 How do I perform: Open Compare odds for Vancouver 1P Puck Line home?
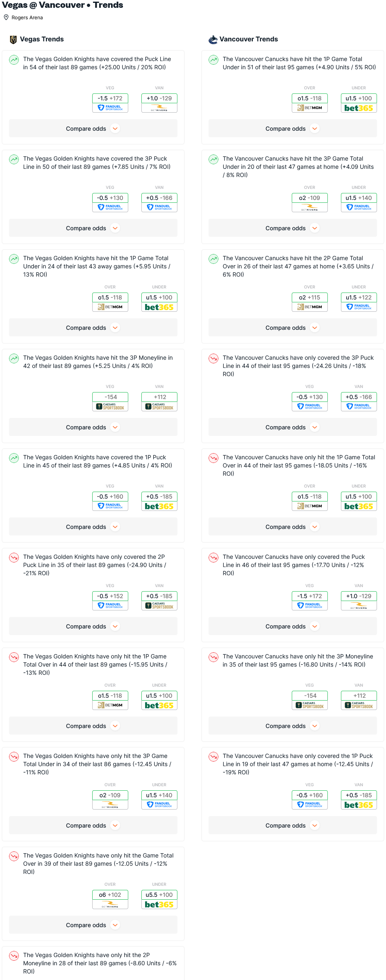click(x=293, y=826)
